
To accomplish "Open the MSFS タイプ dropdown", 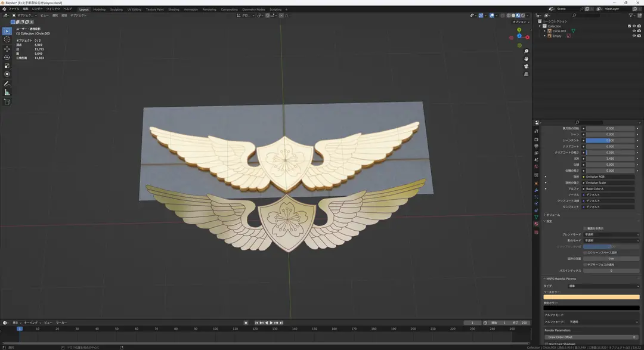I will 603,286.
